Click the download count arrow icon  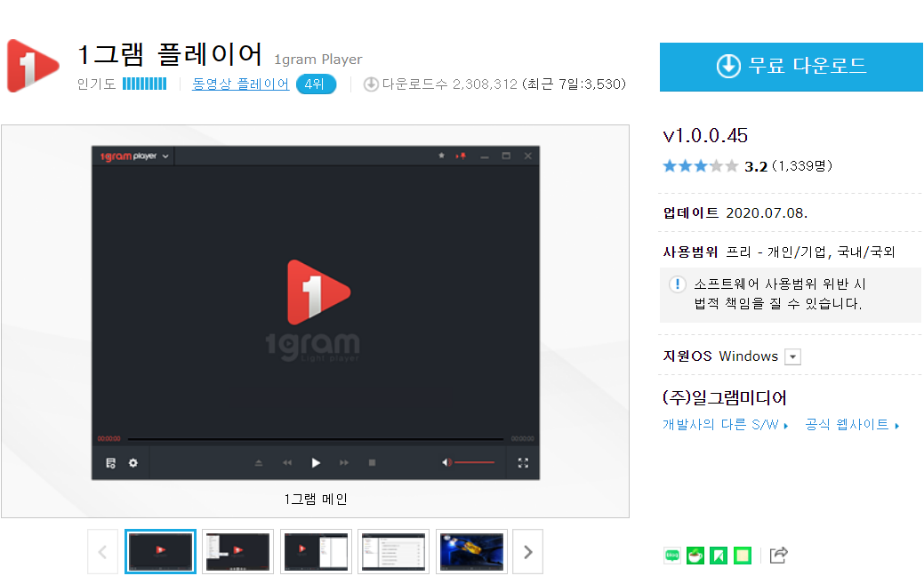pyautogui.click(x=371, y=84)
